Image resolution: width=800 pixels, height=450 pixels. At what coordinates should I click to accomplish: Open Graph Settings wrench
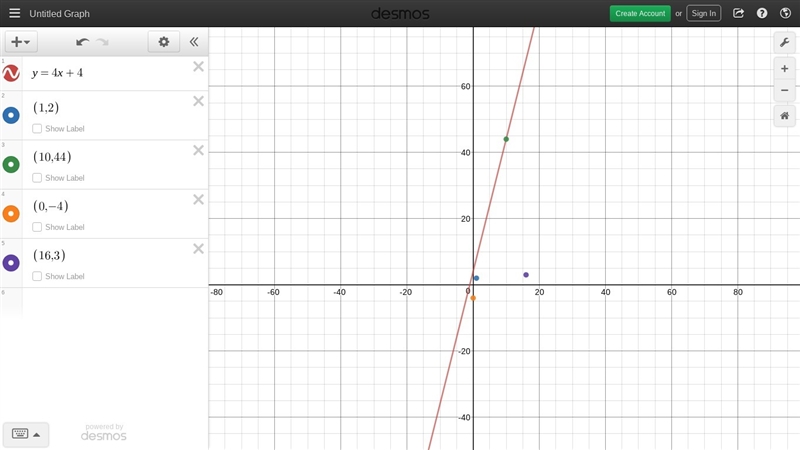point(785,42)
